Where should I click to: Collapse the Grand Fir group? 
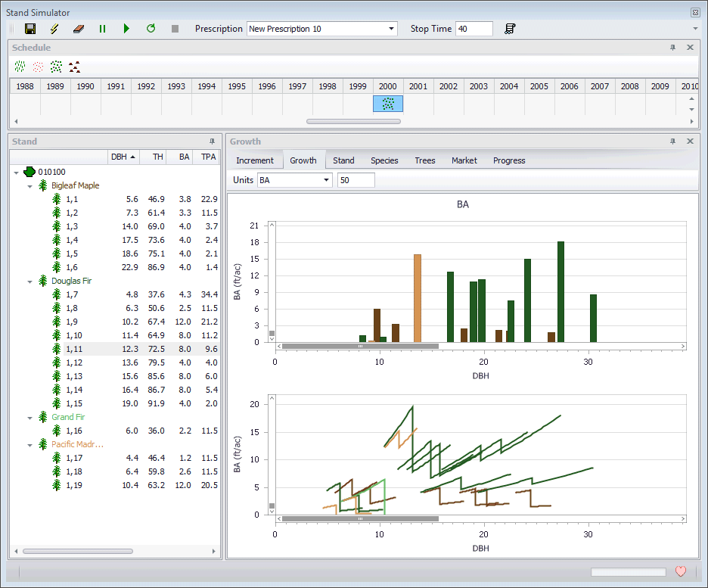point(29,418)
